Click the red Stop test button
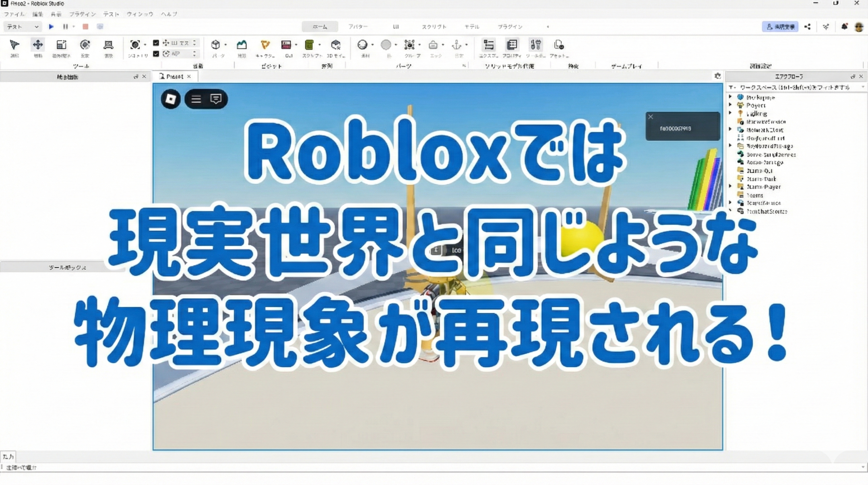 [85, 26]
